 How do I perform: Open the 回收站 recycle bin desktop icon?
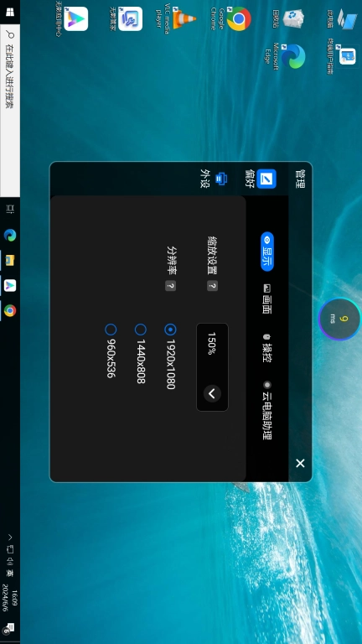(x=289, y=18)
